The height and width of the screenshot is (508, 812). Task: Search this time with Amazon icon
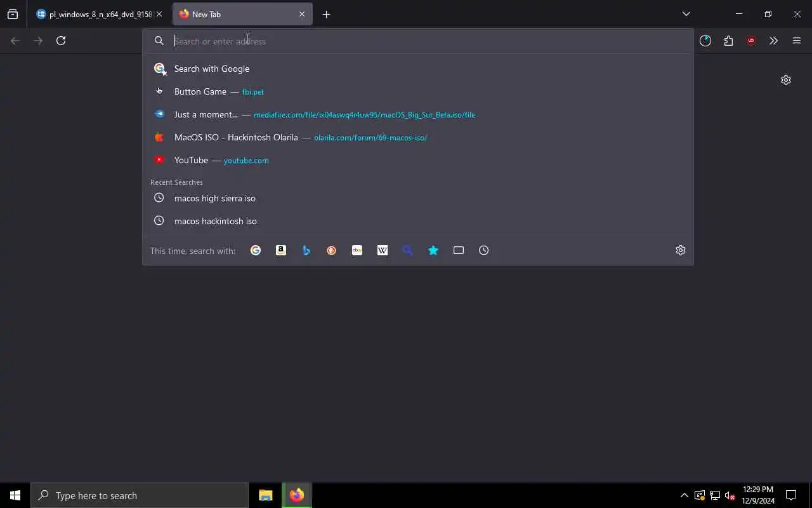pyautogui.click(x=281, y=250)
